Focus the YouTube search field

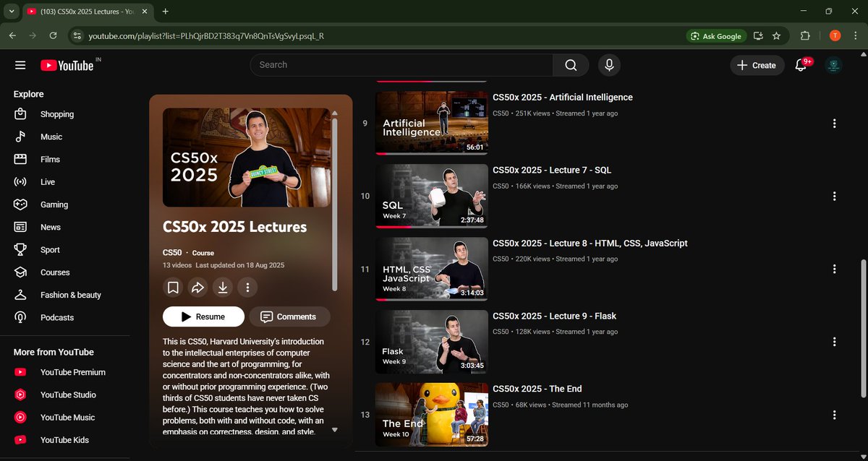point(401,65)
